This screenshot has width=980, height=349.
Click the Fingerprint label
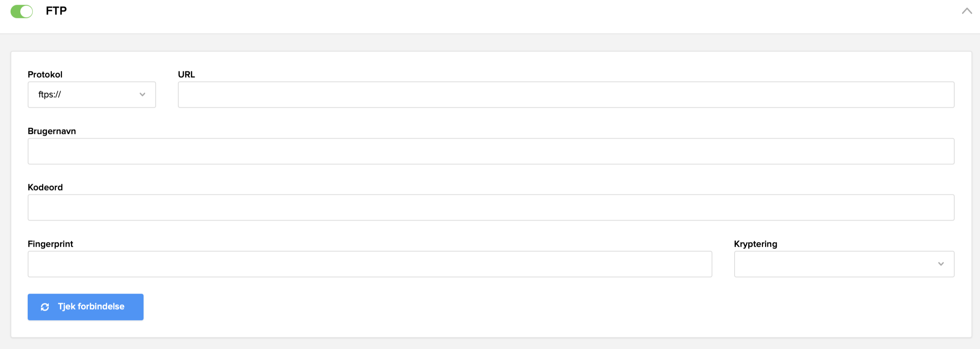50,244
